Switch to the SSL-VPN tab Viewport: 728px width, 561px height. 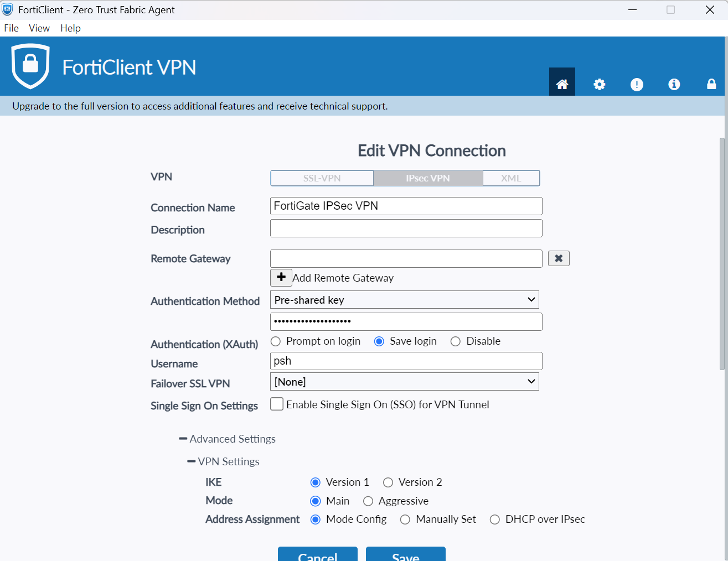(322, 178)
